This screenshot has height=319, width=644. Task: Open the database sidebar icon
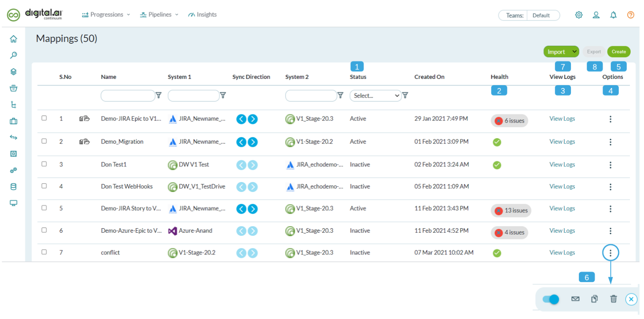pos(14,186)
